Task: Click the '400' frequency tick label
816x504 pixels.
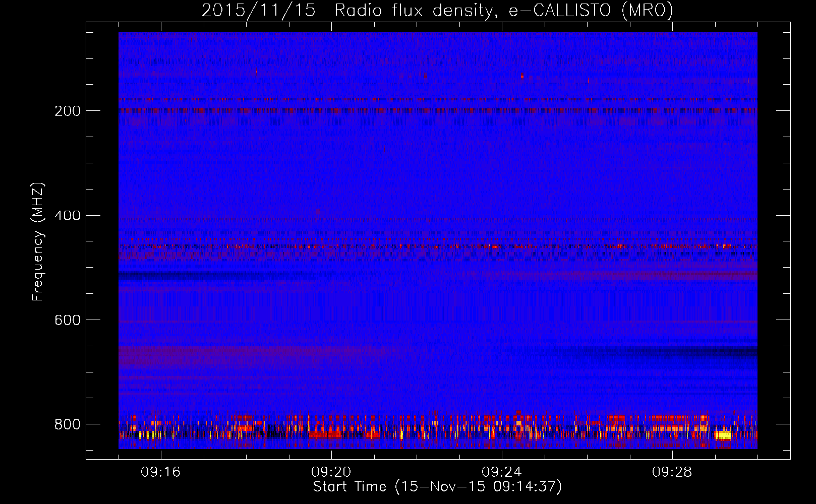Action: [x=68, y=216]
